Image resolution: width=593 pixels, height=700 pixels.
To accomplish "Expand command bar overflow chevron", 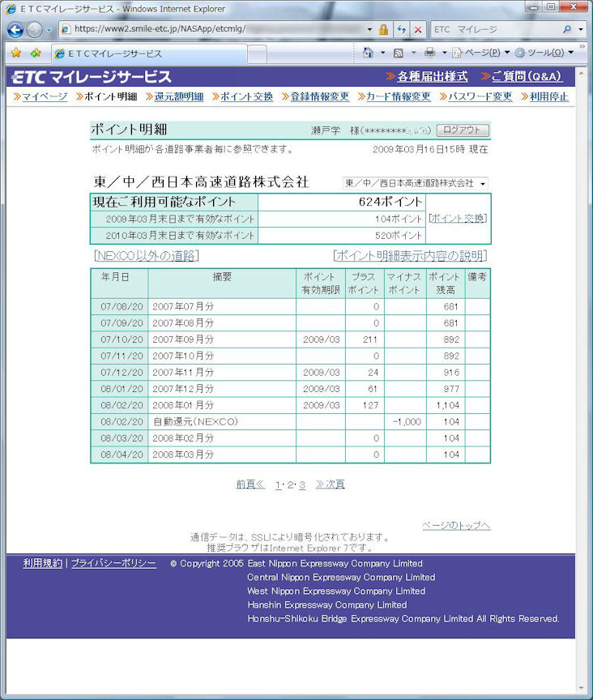I will pyautogui.click(x=582, y=46).
